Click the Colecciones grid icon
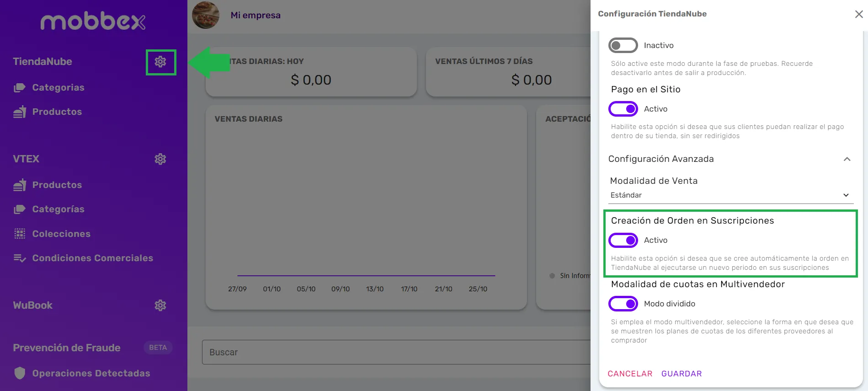The height and width of the screenshot is (391, 868). (x=20, y=234)
